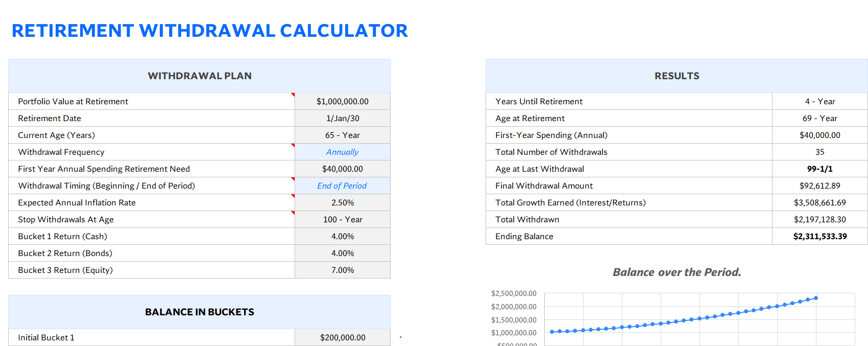This screenshot has height=346, width=868.
Task: Select Bucket 1 Return (Cash) 4.00% cell
Action: [x=343, y=236]
